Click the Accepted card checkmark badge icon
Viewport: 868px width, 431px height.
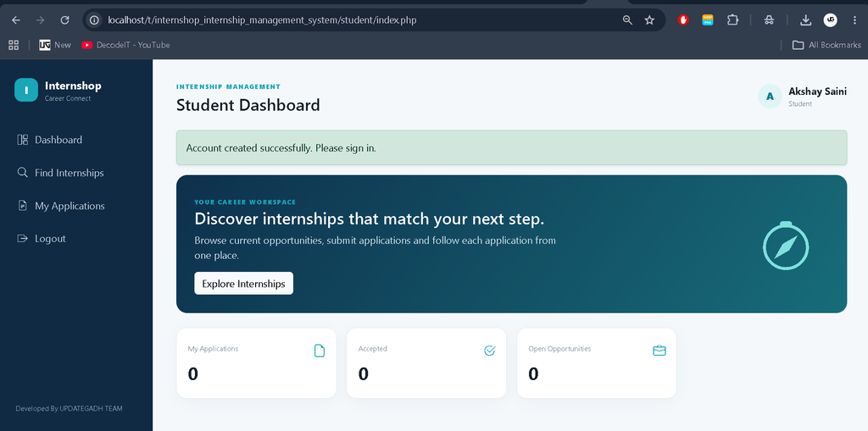tap(489, 351)
